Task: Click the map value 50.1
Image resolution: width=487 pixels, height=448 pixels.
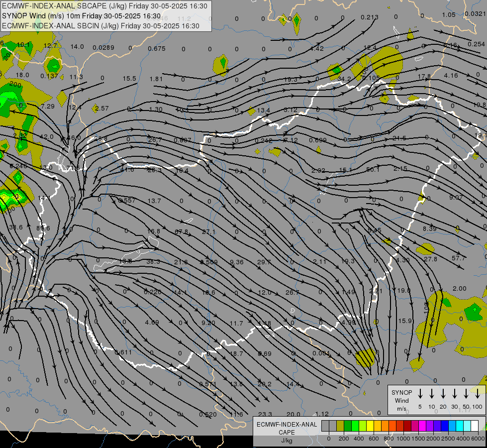Action: 373,169
